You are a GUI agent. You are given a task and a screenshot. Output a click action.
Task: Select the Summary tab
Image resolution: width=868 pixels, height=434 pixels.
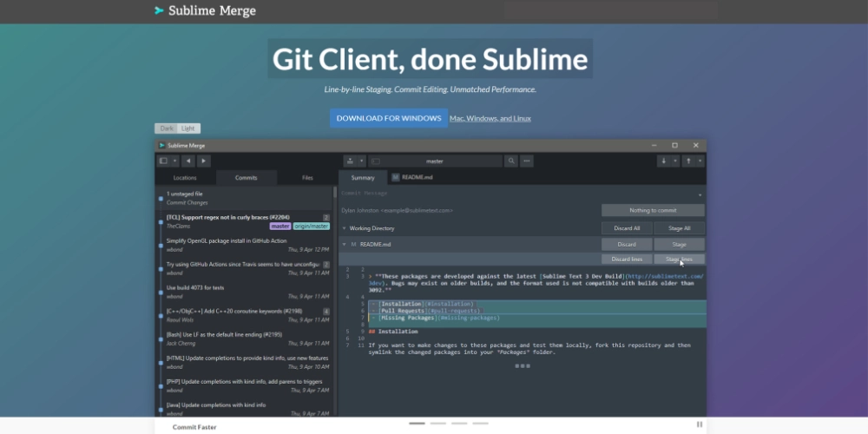point(363,178)
